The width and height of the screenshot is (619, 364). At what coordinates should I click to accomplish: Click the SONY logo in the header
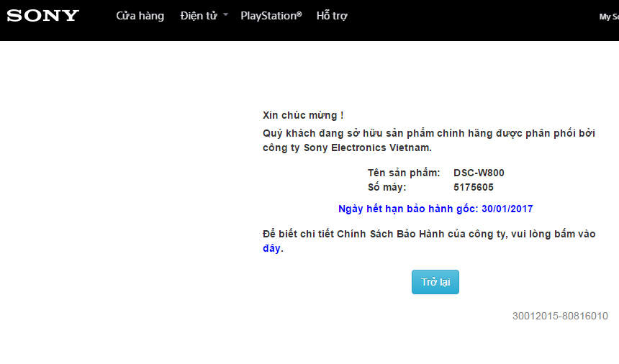43,16
